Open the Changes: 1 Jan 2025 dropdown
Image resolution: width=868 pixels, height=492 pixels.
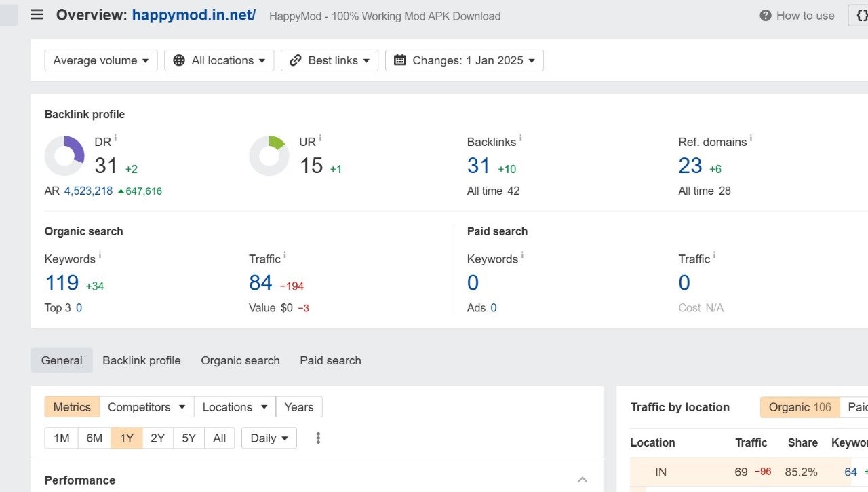click(465, 60)
